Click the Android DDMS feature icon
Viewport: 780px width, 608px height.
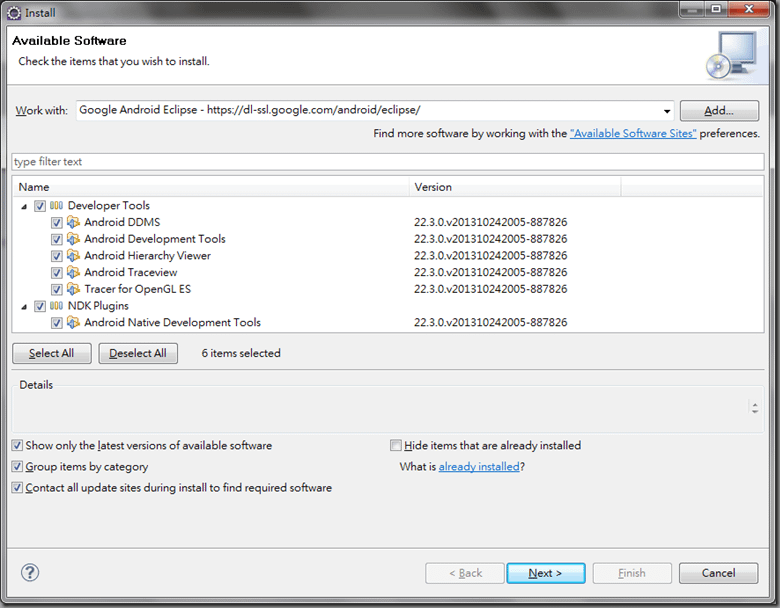[73, 222]
